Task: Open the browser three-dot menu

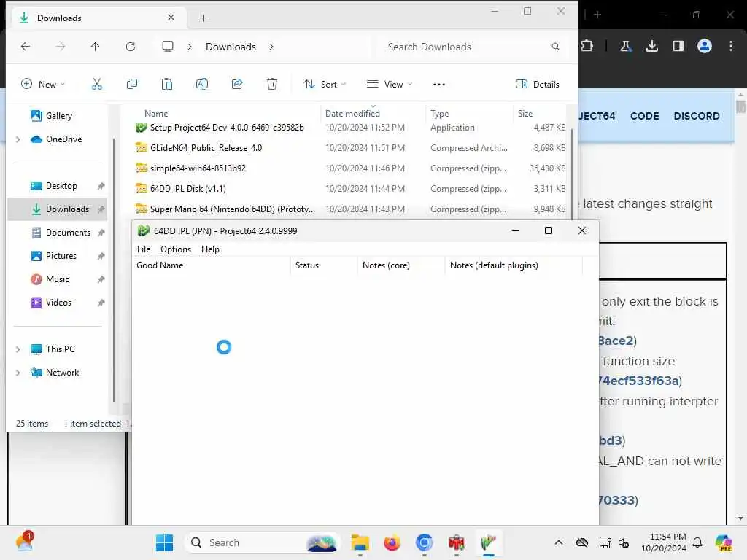Action: (731, 46)
